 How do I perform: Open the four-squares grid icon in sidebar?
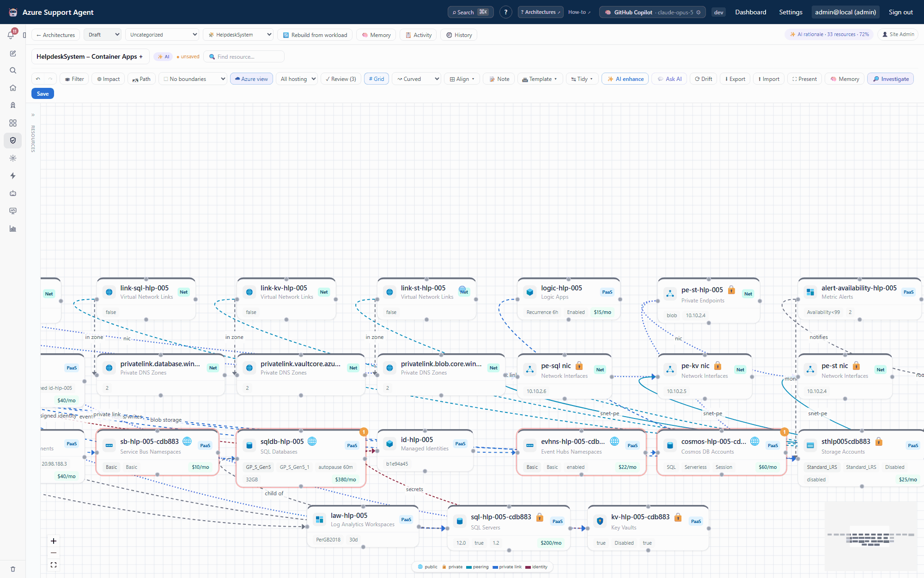pos(13,123)
